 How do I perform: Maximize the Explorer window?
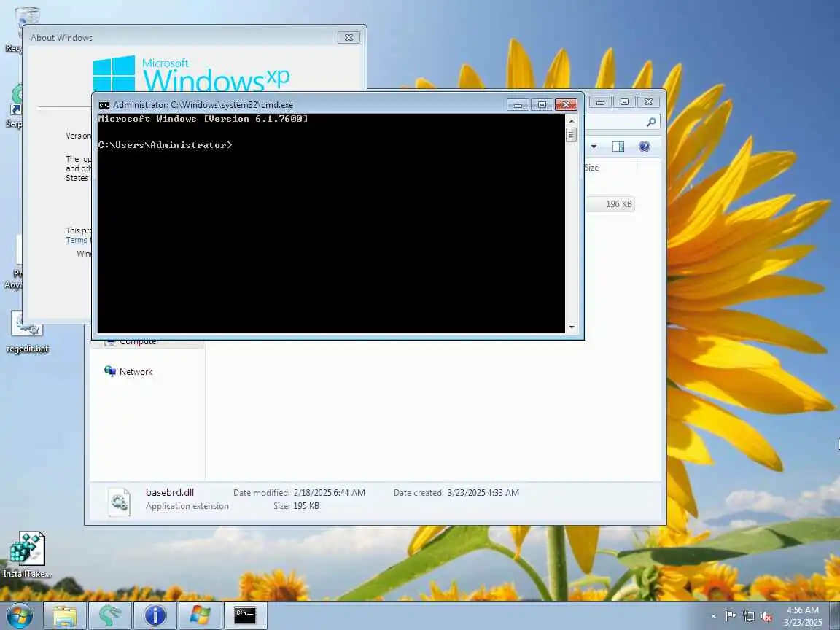tap(624, 102)
